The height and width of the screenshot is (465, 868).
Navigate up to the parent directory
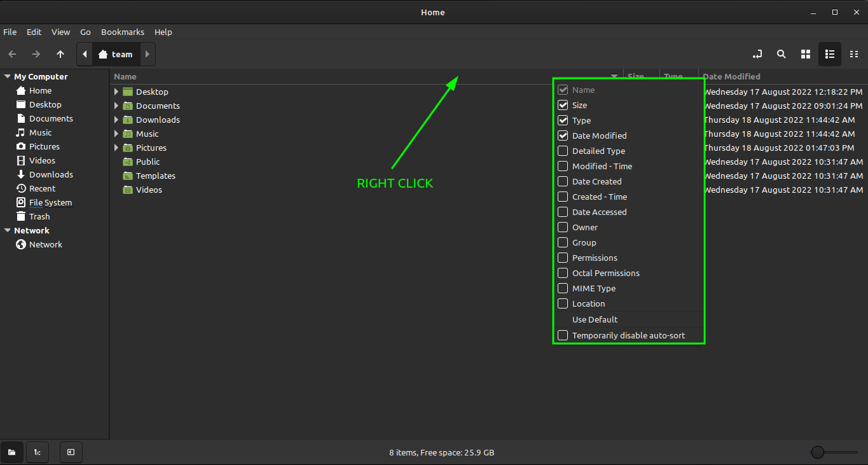coord(60,54)
